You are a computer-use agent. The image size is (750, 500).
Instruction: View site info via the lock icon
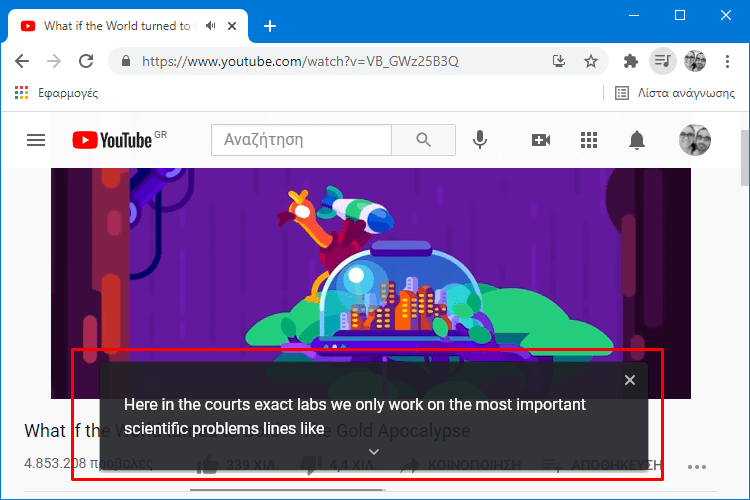(x=126, y=61)
